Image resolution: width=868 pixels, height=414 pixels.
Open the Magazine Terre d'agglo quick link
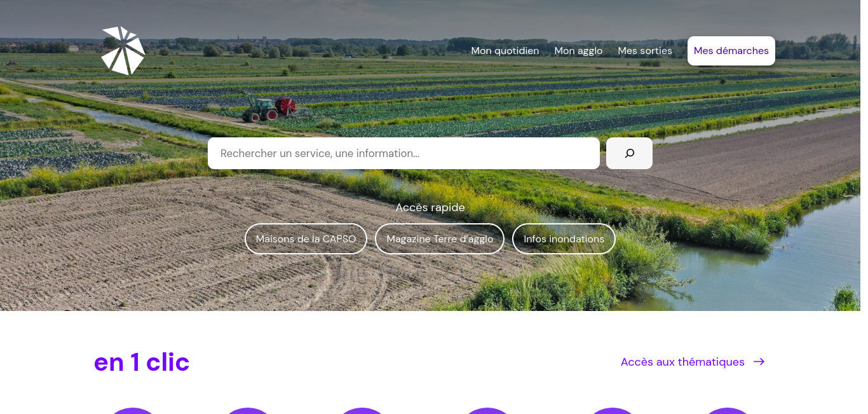440,239
